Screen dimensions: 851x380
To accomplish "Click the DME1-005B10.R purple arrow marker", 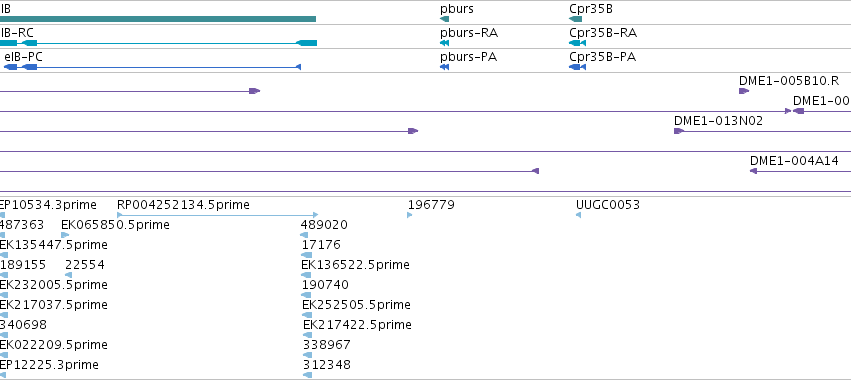I will point(744,91).
